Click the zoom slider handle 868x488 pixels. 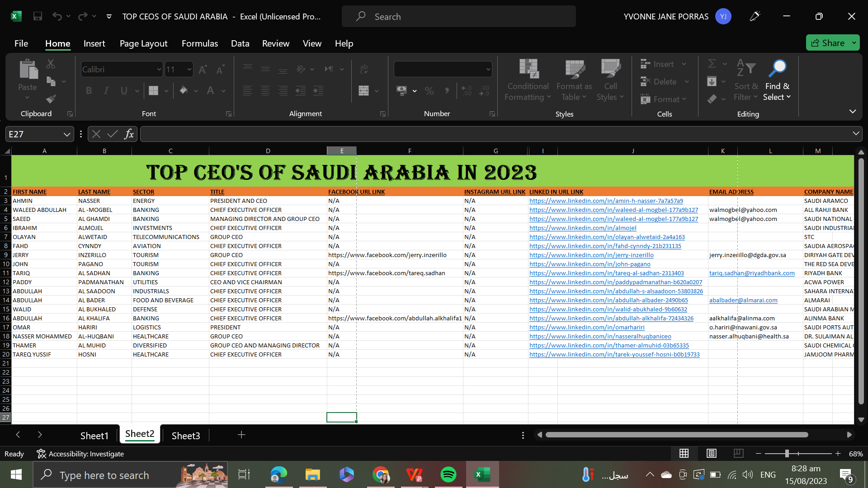click(787, 453)
